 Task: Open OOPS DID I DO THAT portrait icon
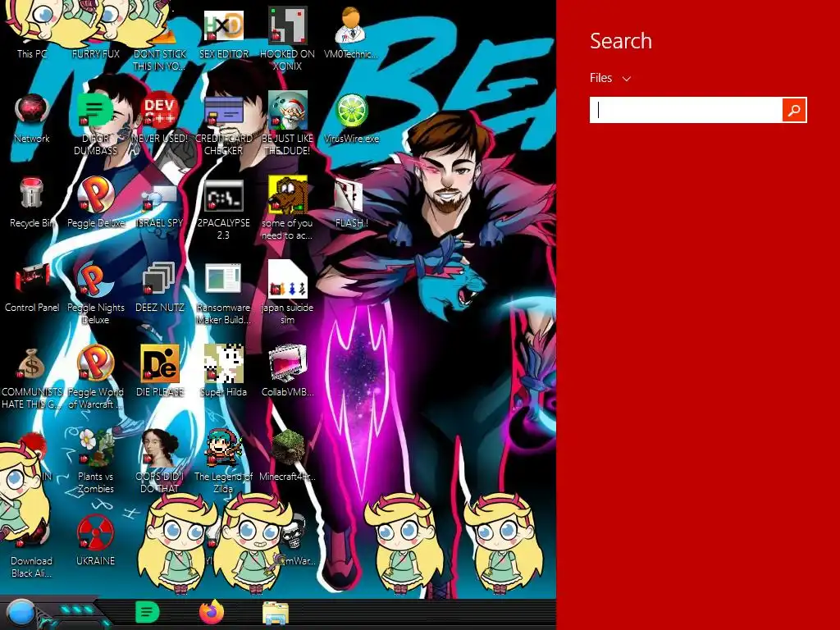[x=160, y=447]
